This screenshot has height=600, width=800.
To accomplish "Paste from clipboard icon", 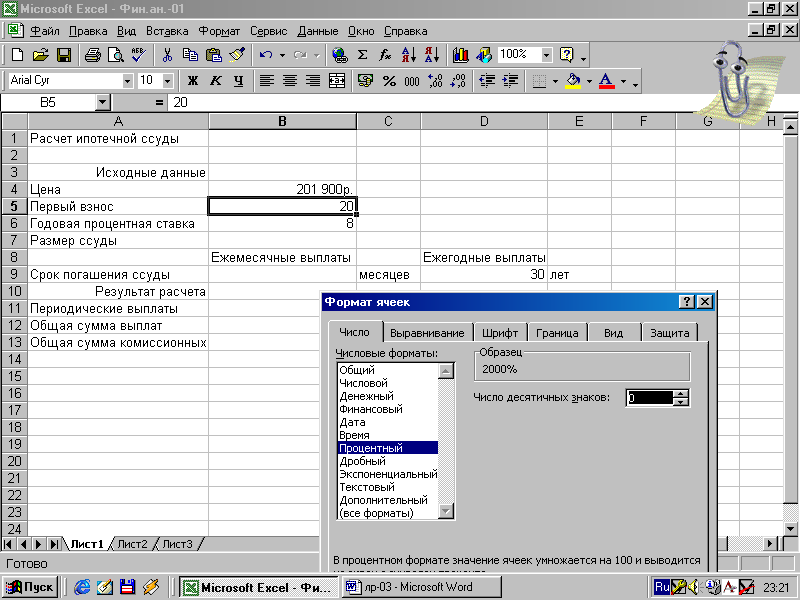I will 214,55.
